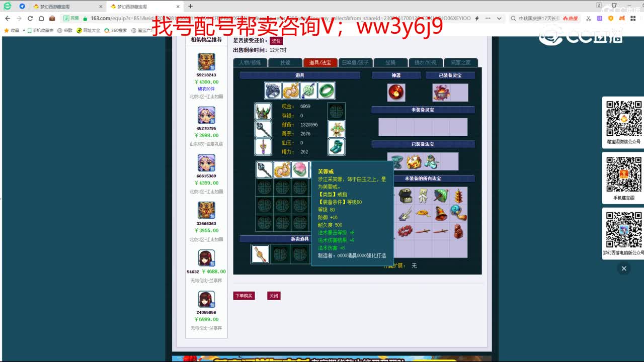Open the address bar dropdown arrow

pyautogui.click(x=500, y=18)
